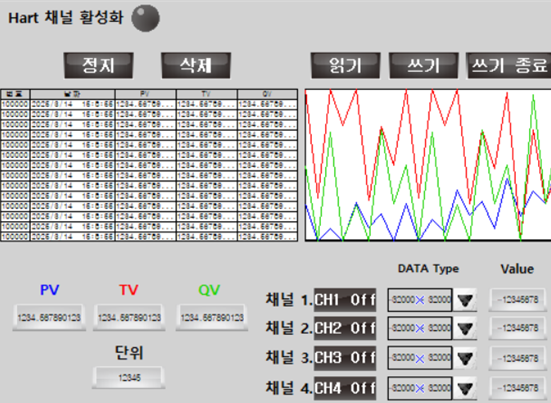The width and height of the screenshot is (551, 403).
Task: Open the 채널 3 DATA Type dropdown arrow
Action: click(465, 358)
